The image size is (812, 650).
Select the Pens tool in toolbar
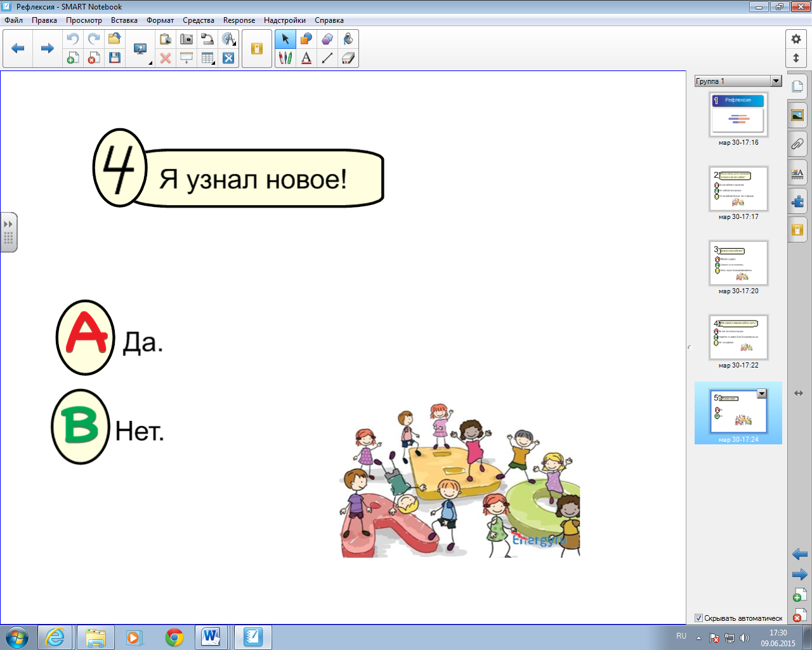coord(285,58)
